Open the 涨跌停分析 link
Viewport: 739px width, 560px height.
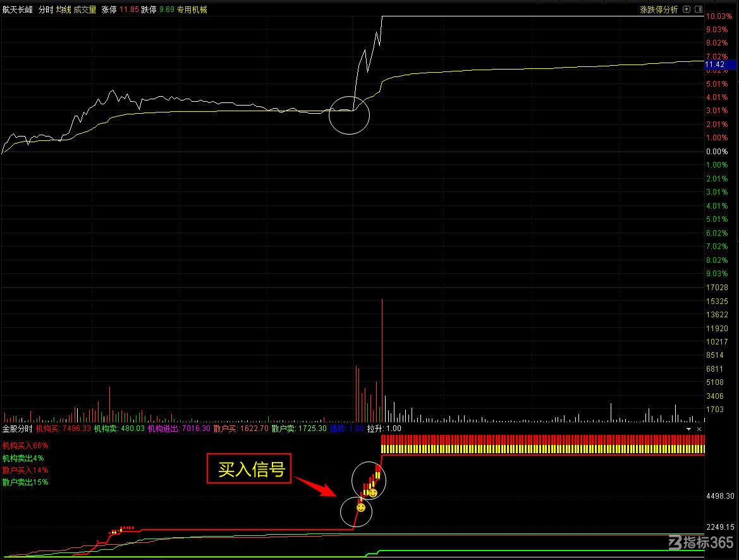click(x=659, y=9)
